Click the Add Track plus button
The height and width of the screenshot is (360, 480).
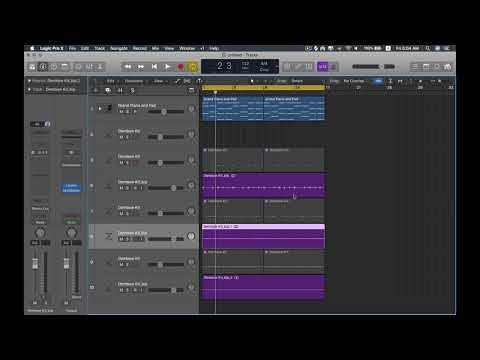(96, 90)
